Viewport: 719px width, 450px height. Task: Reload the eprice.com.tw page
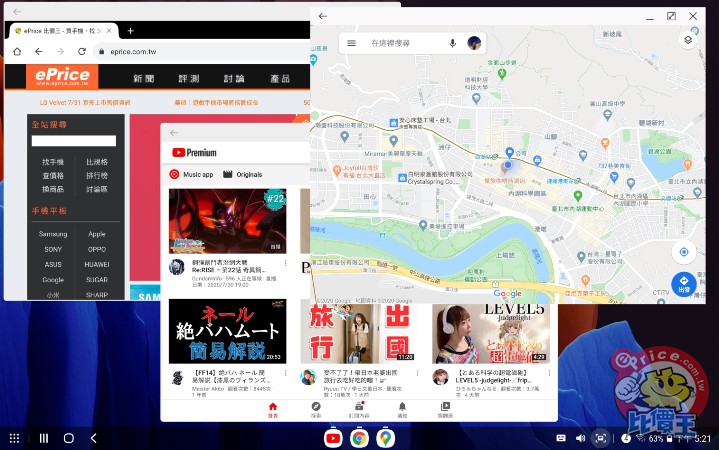click(x=82, y=51)
